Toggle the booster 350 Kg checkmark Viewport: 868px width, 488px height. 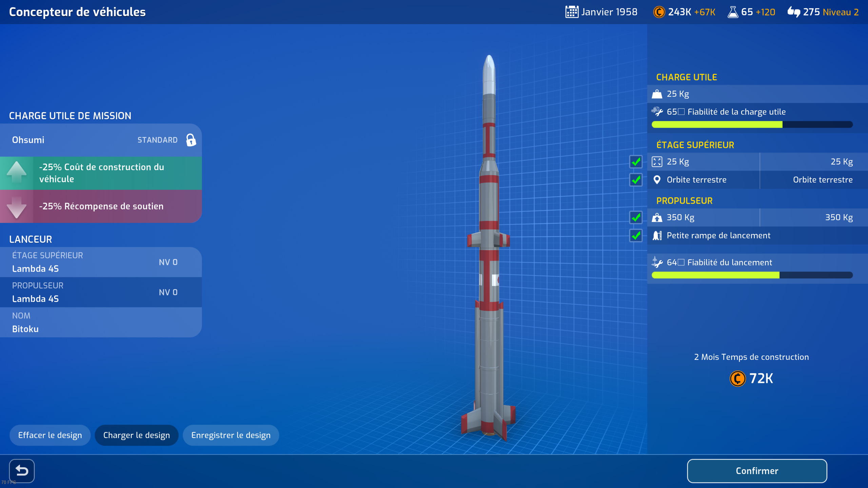tap(636, 217)
